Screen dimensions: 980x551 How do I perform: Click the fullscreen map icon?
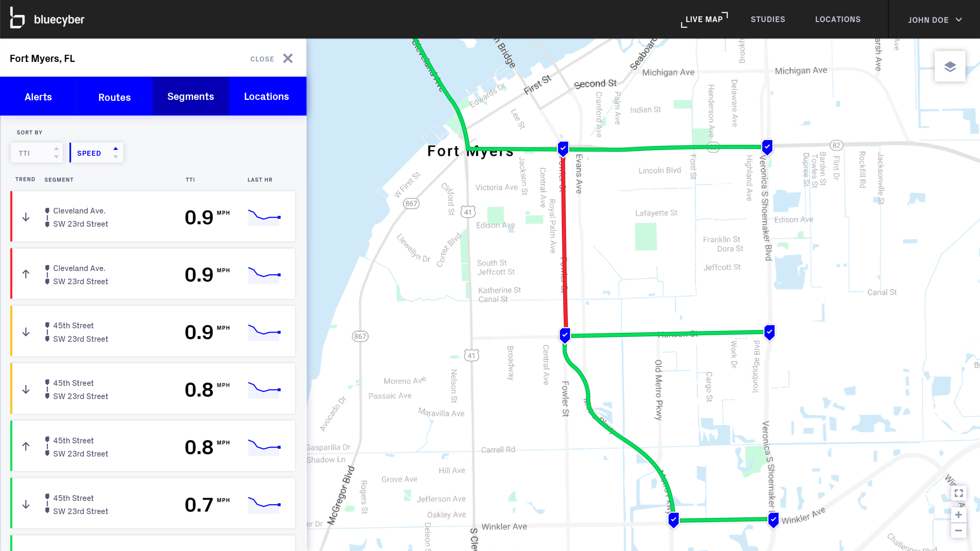click(x=959, y=493)
